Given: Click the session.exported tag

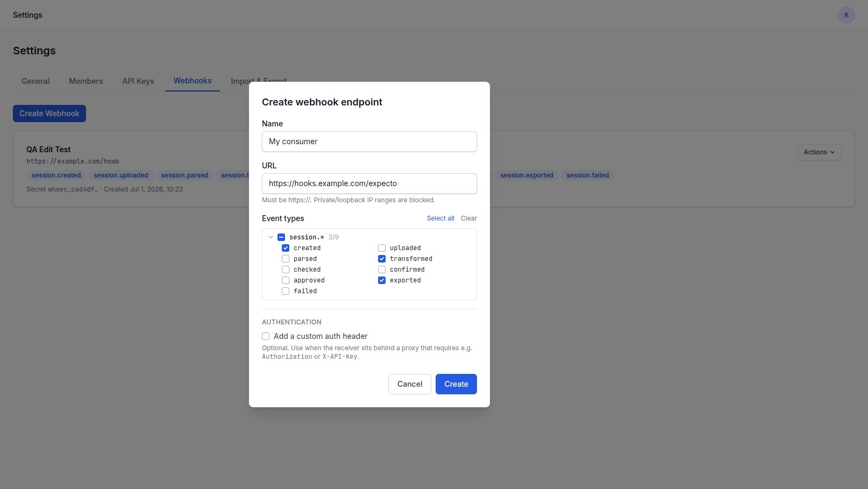Looking at the screenshot, I should [527, 175].
